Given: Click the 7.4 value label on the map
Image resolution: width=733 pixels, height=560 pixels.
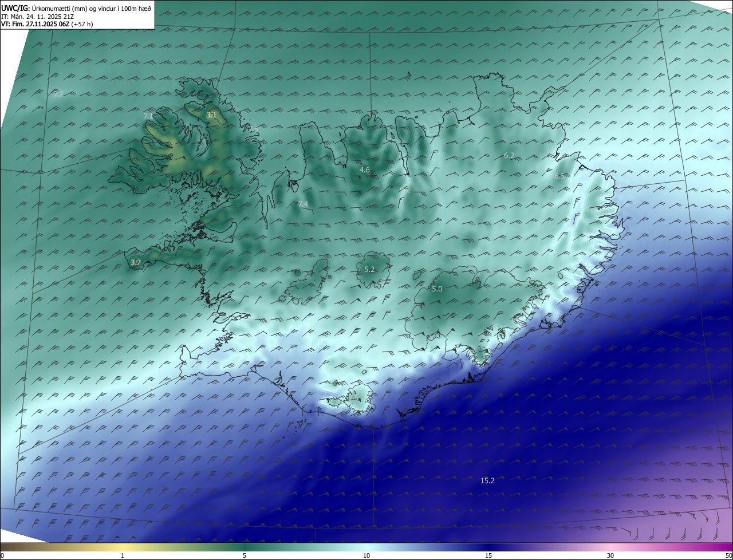Looking at the screenshot, I should click(303, 204).
